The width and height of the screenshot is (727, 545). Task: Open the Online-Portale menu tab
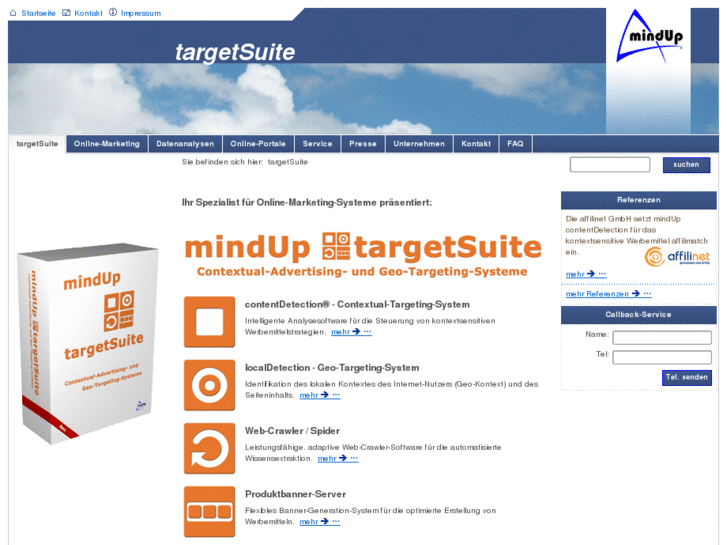258,144
